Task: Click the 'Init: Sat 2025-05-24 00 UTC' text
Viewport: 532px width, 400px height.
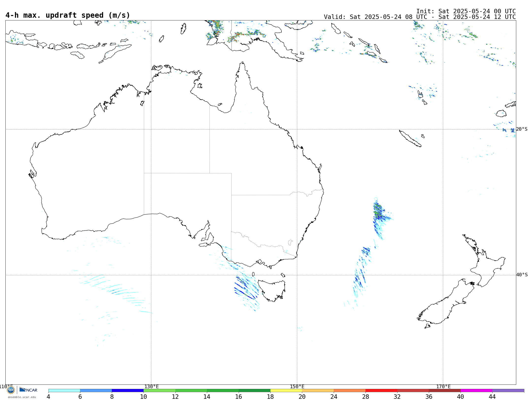Action: 466,11
